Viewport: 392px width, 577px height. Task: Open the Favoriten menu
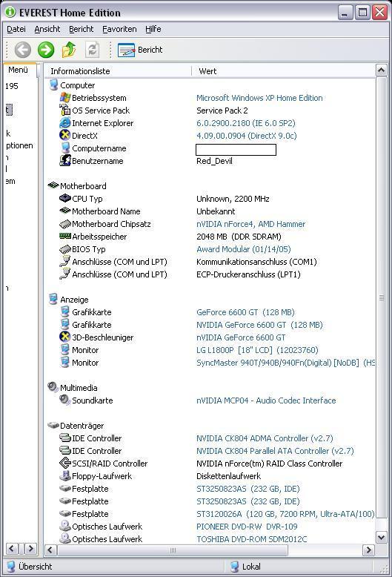[119, 29]
